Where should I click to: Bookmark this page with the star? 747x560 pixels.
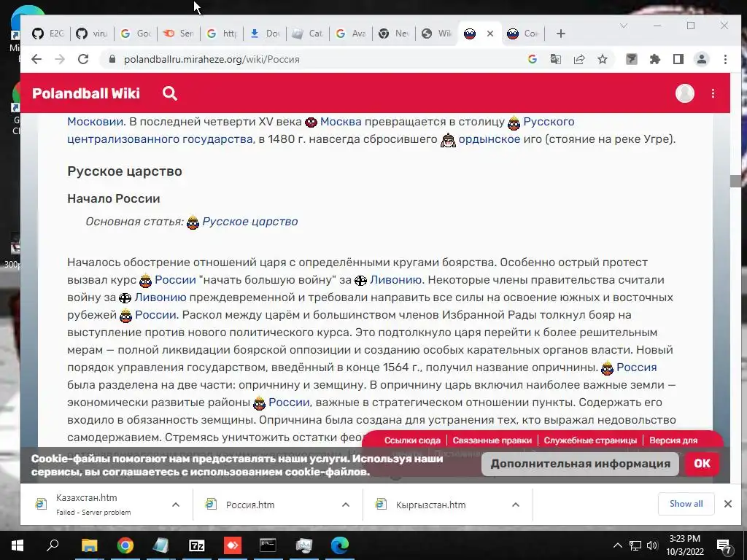(603, 59)
